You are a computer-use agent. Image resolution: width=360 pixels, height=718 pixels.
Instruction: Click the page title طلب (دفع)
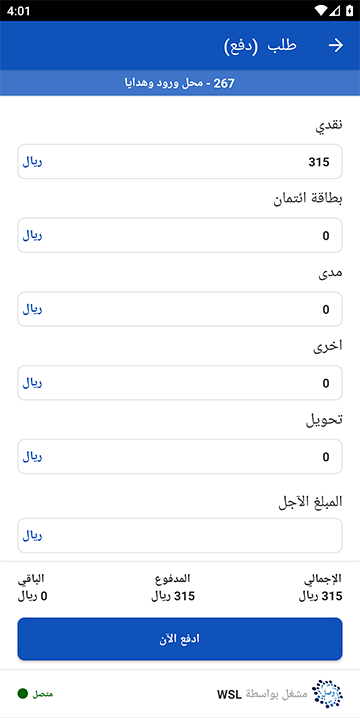click(260, 46)
